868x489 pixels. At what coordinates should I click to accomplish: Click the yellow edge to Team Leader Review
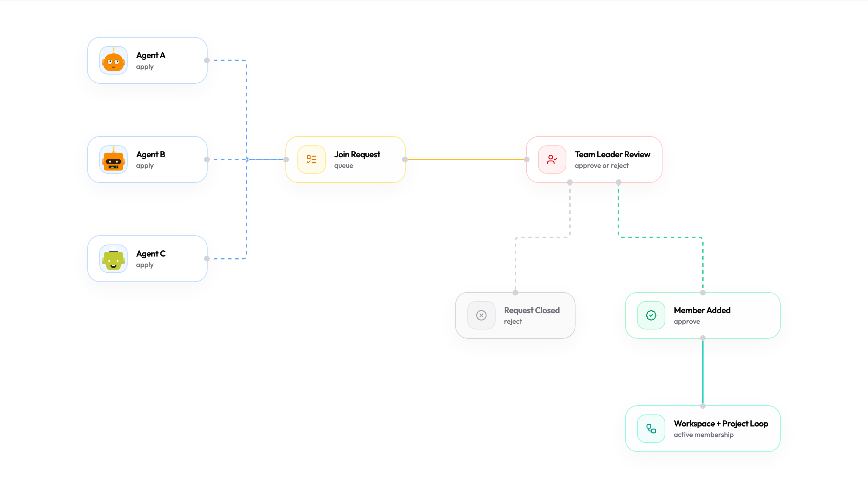coord(465,159)
